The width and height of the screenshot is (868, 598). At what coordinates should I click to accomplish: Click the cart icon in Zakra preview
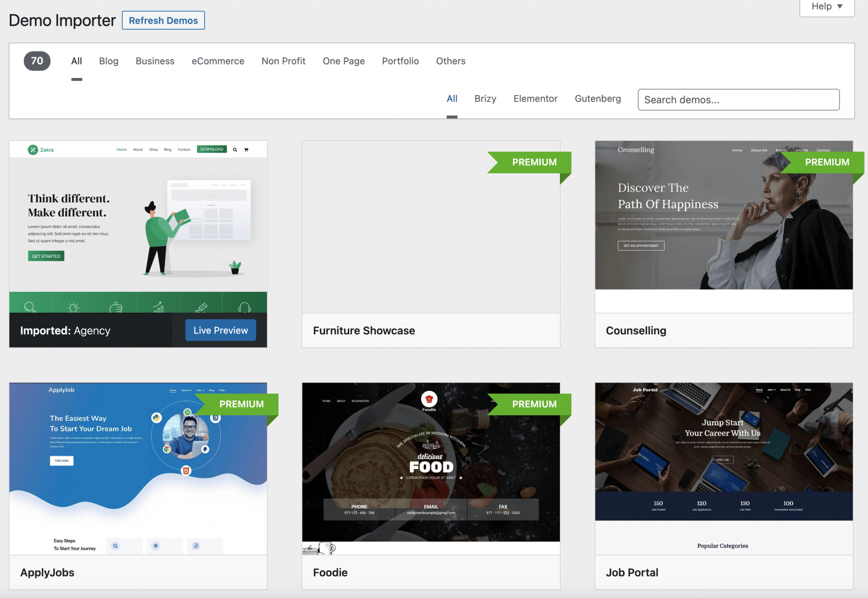[246, 150]
